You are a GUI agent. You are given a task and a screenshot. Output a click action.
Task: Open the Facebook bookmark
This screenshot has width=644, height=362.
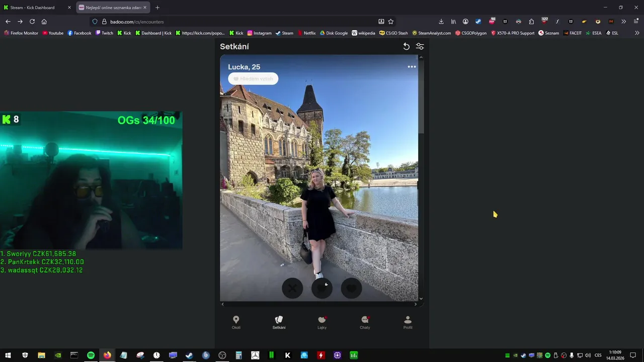click(79, 33)
